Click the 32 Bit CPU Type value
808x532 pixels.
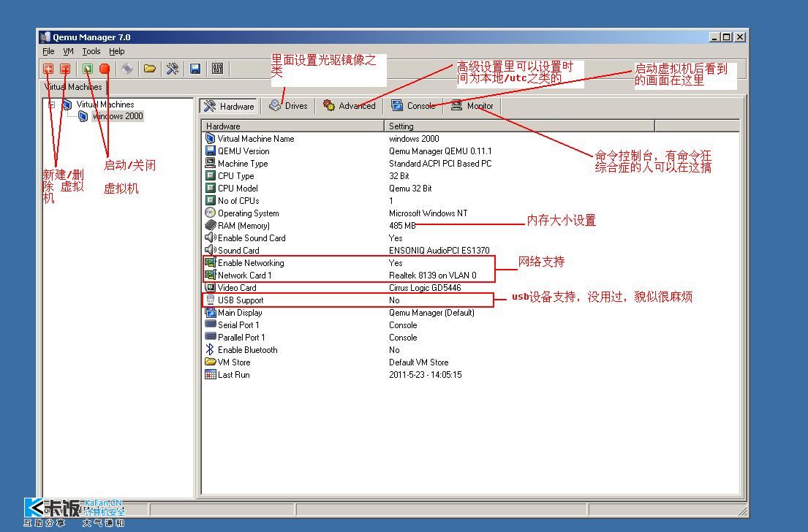tap(399, 175)
